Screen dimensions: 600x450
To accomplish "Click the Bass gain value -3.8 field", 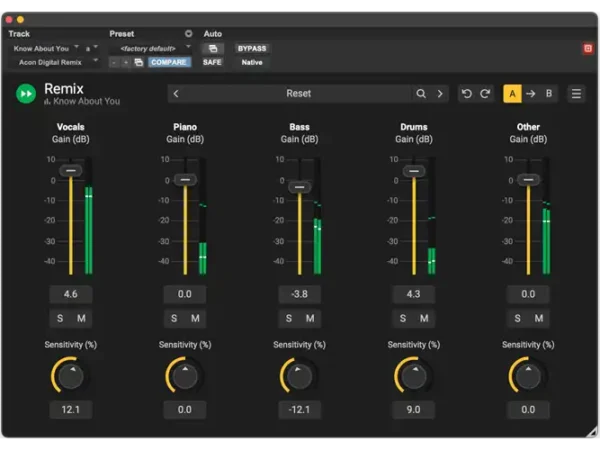I will (x=300, y=294).
